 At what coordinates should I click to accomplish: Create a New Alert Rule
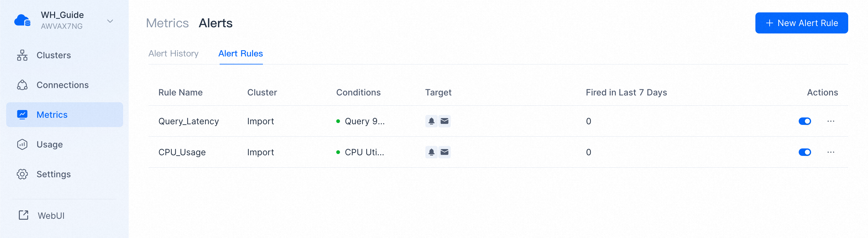801,23
